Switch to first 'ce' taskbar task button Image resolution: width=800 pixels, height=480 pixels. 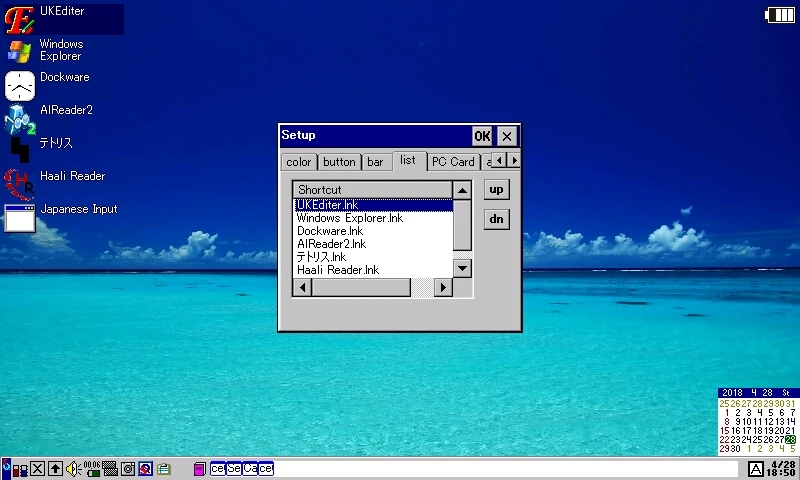pyautogui.click(x=218, y=468)
